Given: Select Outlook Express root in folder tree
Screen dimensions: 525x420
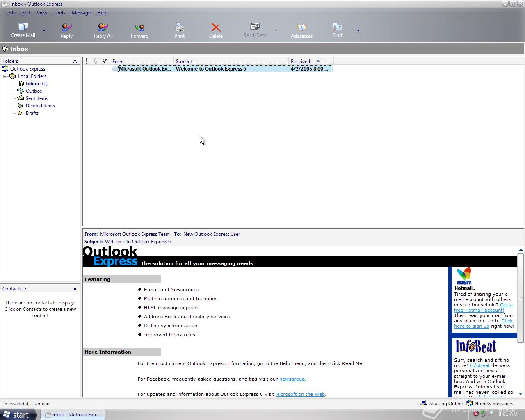Looking at the screenshot, I should click(27, 69).
